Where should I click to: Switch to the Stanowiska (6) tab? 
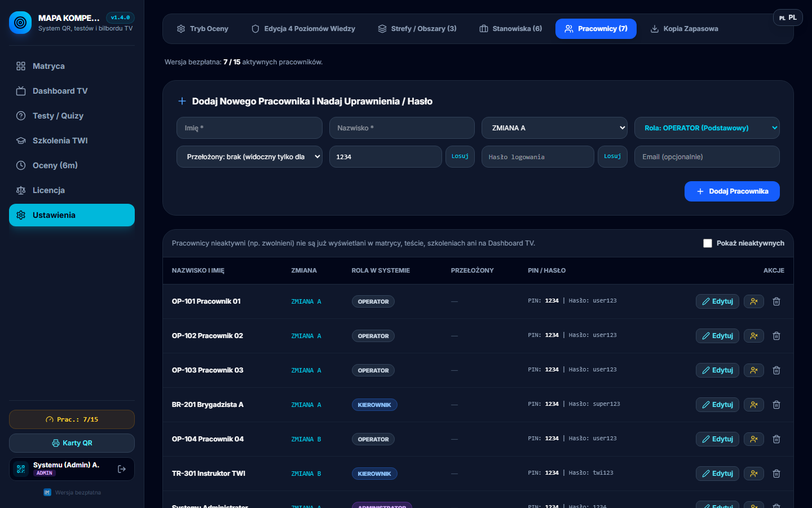tap(511, 29)
